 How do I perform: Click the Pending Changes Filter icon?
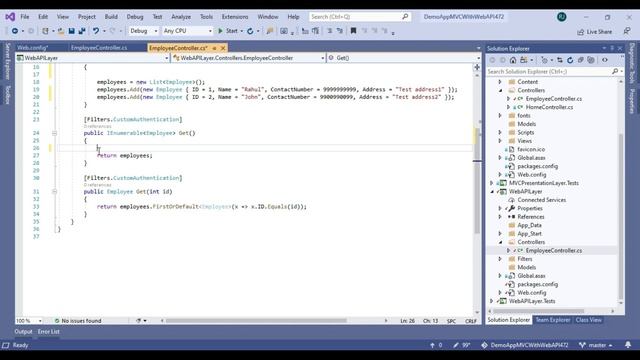544,60
